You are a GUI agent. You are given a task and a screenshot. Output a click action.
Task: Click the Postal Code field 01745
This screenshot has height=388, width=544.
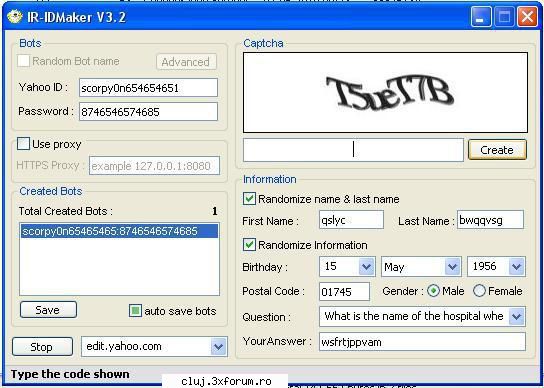[x=344, y=292]
